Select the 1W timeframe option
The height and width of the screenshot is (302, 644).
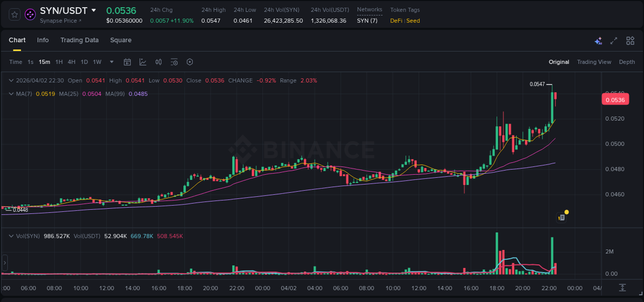[97, 62]
